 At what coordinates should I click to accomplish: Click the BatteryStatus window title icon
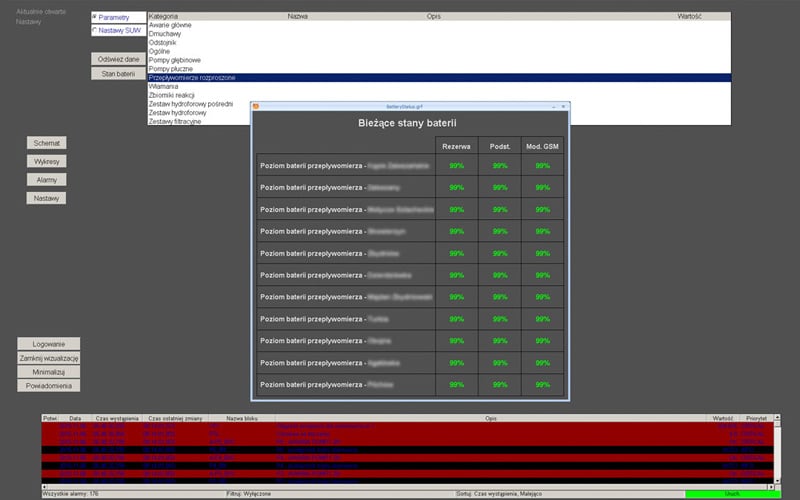[255, 106]
